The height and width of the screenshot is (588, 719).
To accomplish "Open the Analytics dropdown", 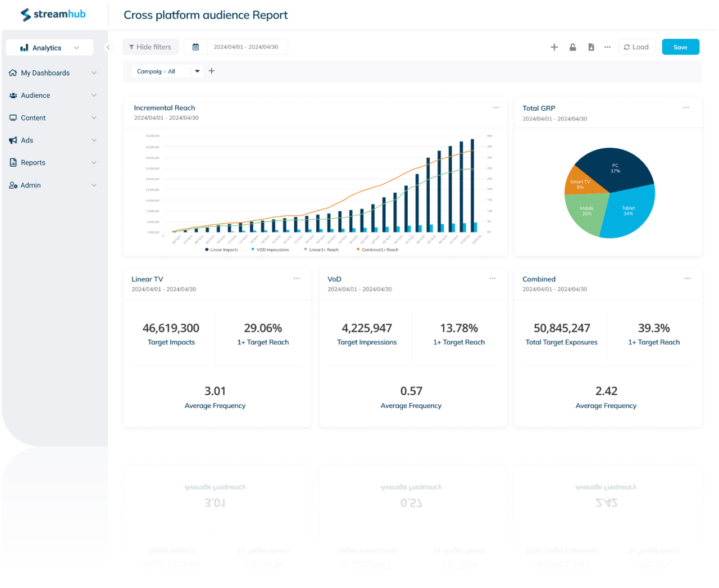I will pyautogui.click(x=49, y=47).
